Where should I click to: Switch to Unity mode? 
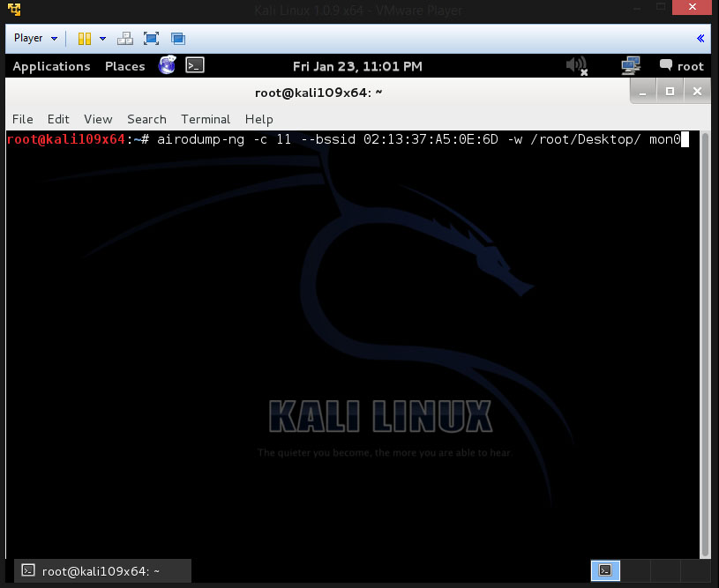[x=178, y=39]
